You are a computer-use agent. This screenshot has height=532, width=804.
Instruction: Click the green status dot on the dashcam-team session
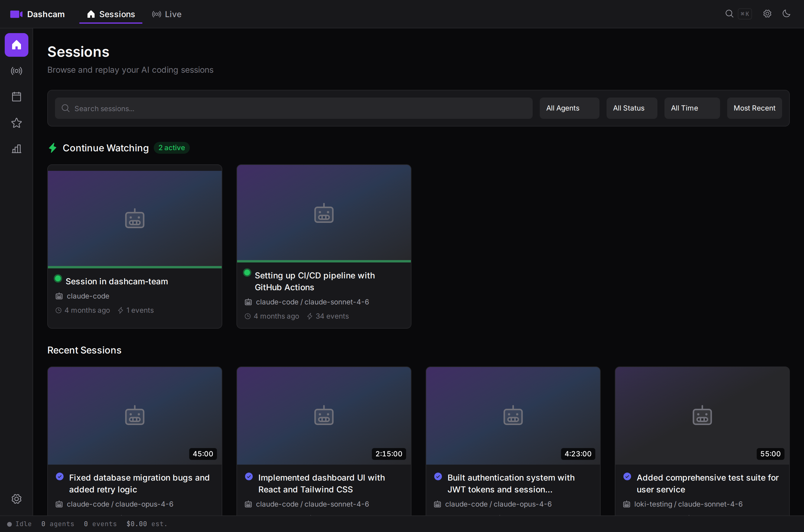pos(58,278)
